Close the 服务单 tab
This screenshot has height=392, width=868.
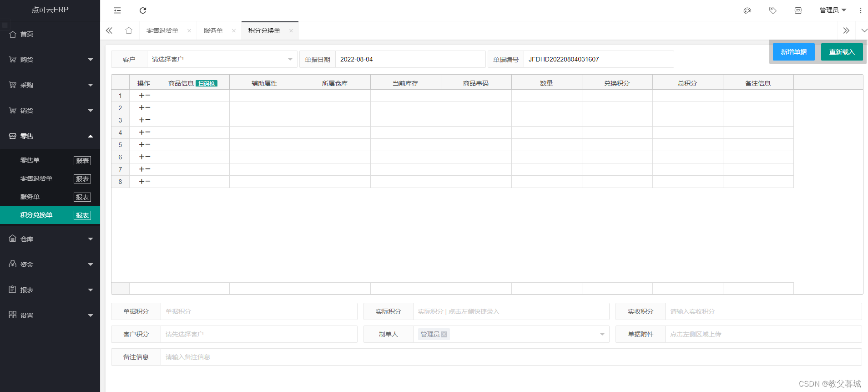[234, 31]
